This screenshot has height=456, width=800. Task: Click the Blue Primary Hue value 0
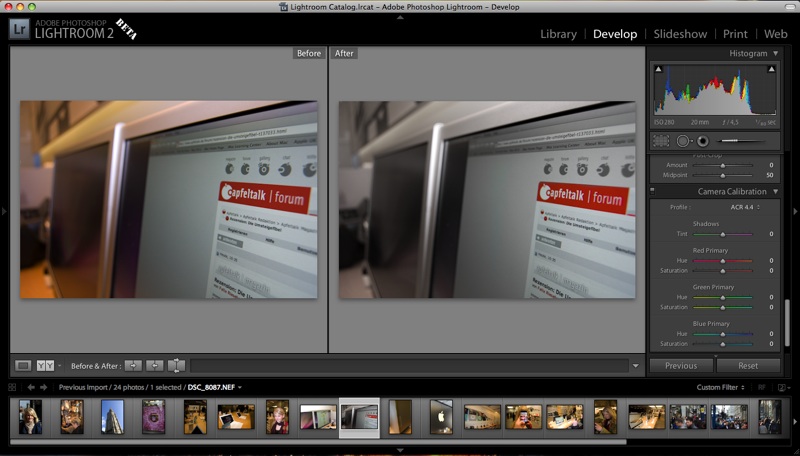tap(771, 334)
